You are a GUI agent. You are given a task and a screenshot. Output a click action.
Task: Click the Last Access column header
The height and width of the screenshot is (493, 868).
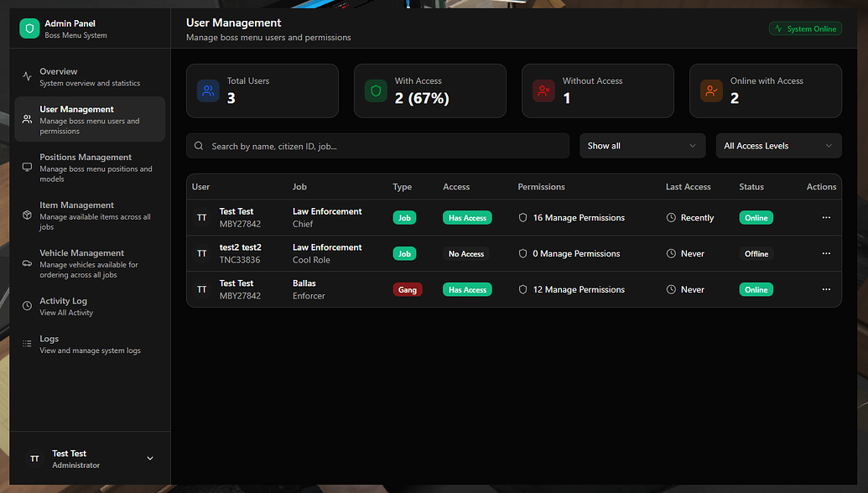pyautogui.click(x=688, y=187)
